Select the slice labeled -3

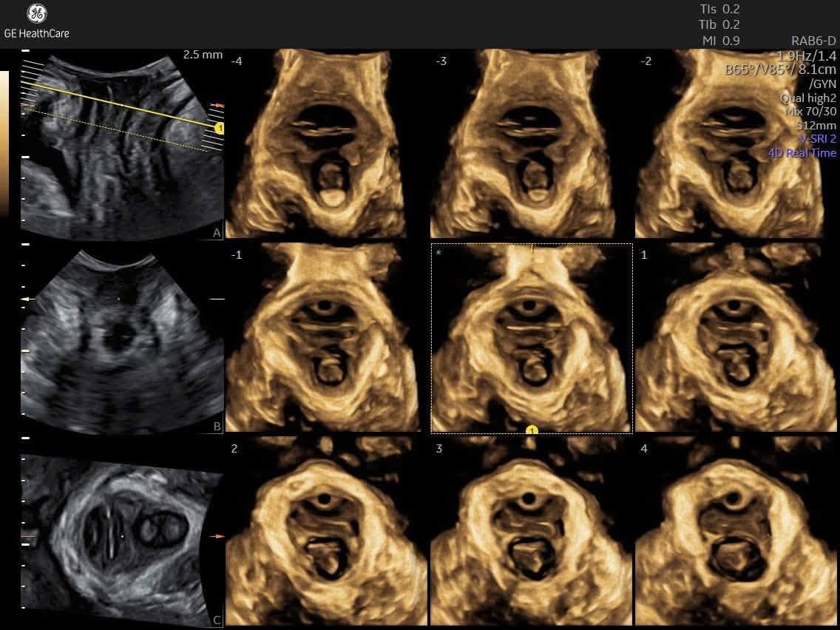(x=522, y=143)
